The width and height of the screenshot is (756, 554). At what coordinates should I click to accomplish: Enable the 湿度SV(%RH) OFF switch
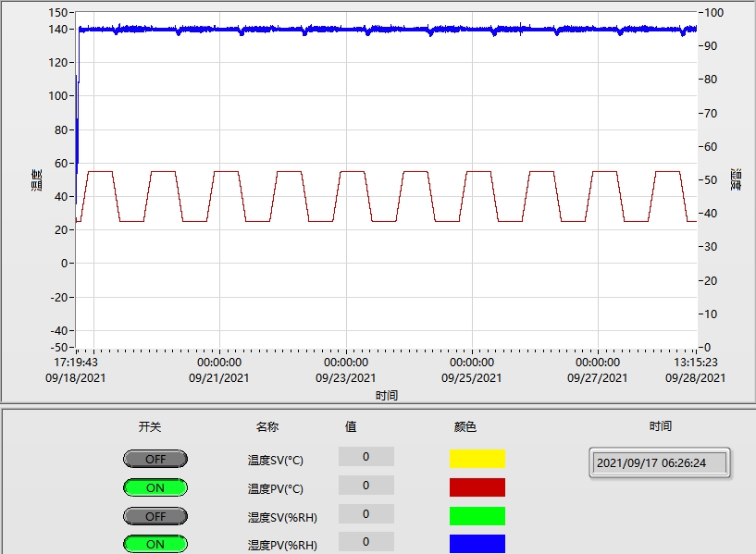click(155, 516)
